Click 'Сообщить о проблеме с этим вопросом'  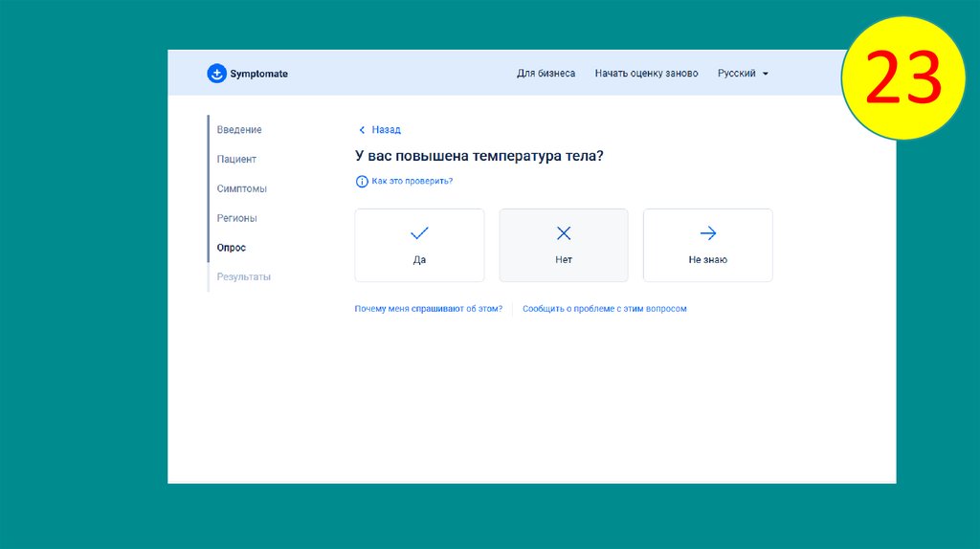[x=605, y=309]
